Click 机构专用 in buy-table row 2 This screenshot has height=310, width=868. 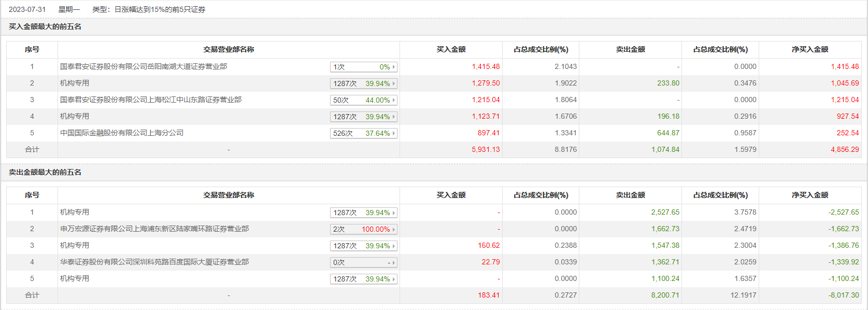coord(75,83)
